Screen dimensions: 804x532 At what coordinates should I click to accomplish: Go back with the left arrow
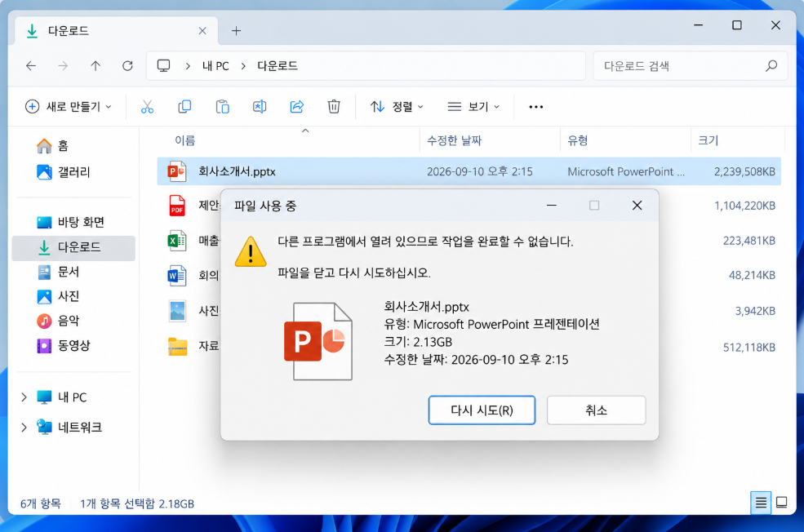click(31, 65)
